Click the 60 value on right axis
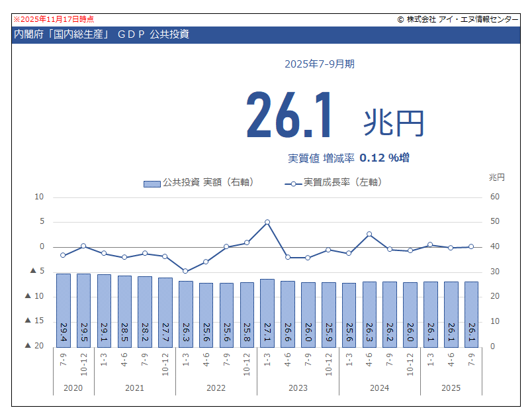The height and width of the screenshot is (420, 532). pos(494,197)
